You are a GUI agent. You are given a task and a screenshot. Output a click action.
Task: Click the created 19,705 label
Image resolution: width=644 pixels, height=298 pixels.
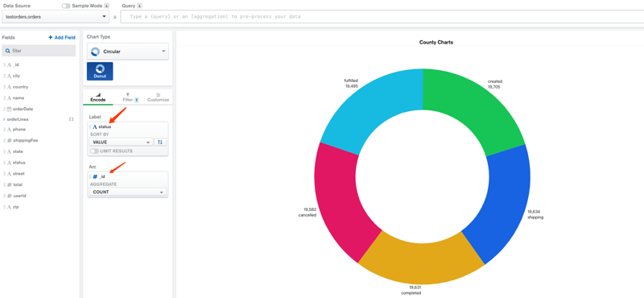click(x=495, y=84)
